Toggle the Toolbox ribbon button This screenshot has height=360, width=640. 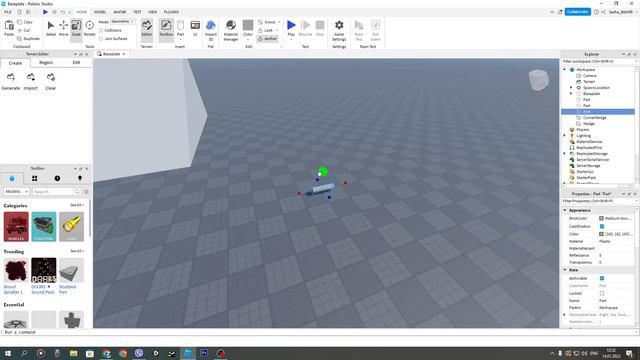(x=166, y=29)
